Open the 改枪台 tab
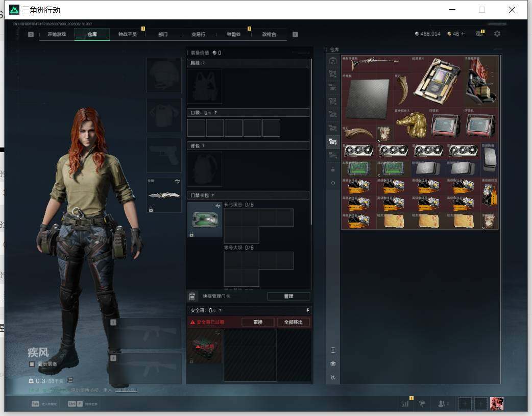 click(269, 34)
